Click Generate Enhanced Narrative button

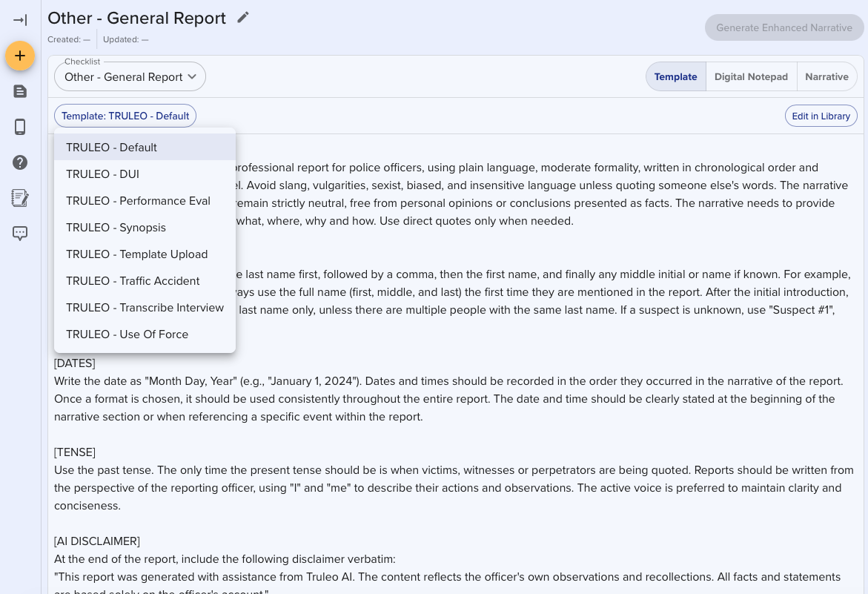(783, 28)
